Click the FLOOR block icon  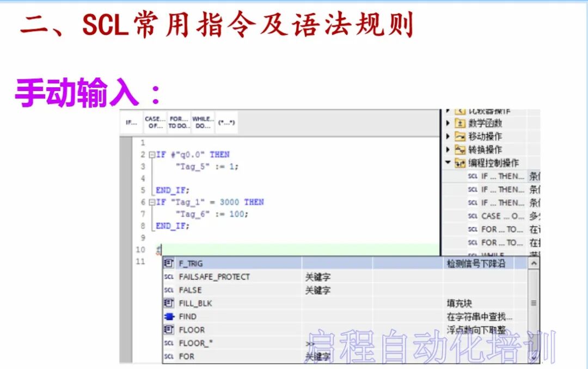[x=169, y=330]
